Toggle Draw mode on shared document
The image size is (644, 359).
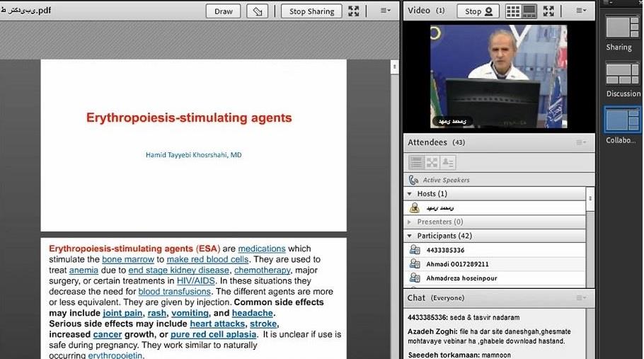pos(224,11)
